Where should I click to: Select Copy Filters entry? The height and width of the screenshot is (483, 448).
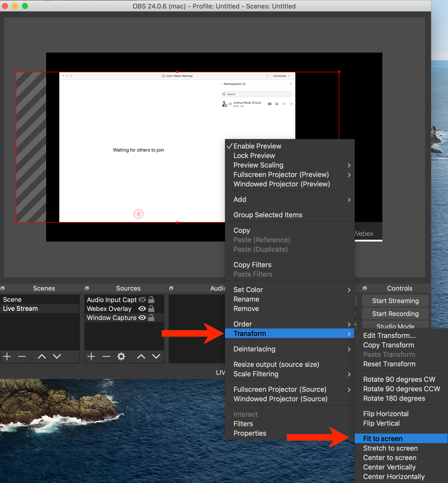(x=289, y=265)
